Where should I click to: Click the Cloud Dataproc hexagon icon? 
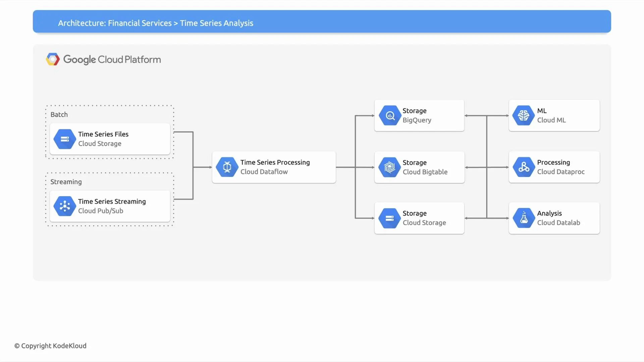[524, 167]
